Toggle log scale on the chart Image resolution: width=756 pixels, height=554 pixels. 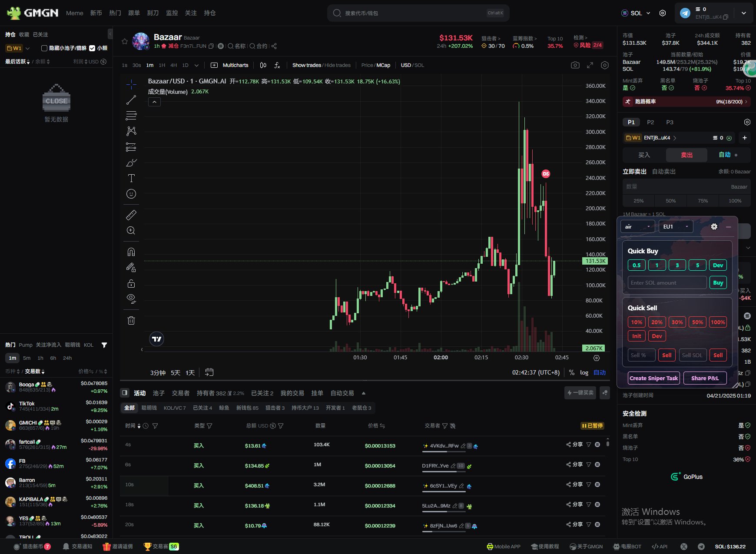(x=584, y=372)
